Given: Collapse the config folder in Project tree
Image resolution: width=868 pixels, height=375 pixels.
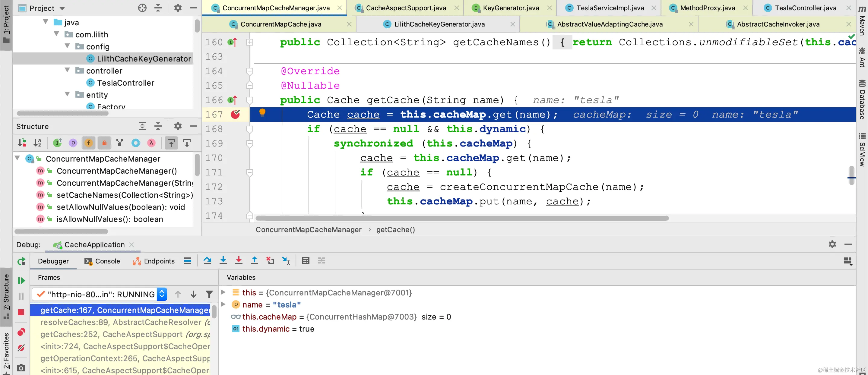Looking at the screenshot, I should [67, 46].
